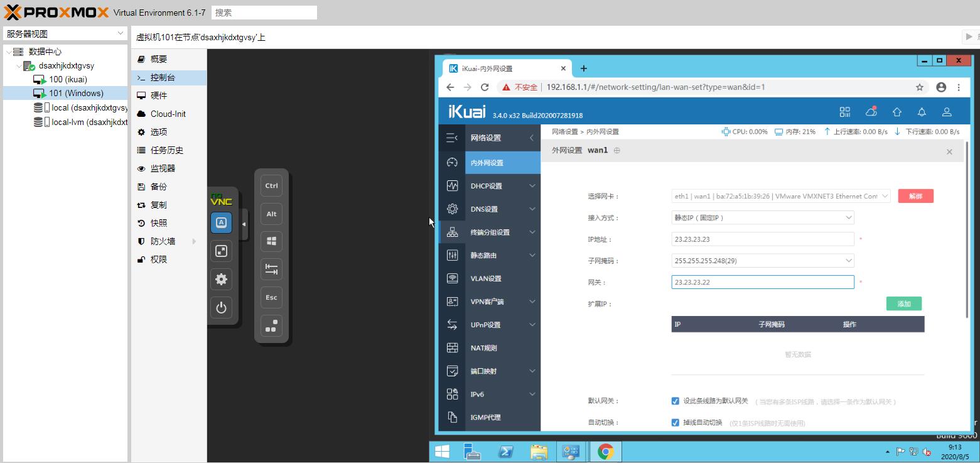The width and height of the screenshot is (980, 463).
Task: Click iKuai firewall brick sidebar icon
Action: tap(452, 348)
